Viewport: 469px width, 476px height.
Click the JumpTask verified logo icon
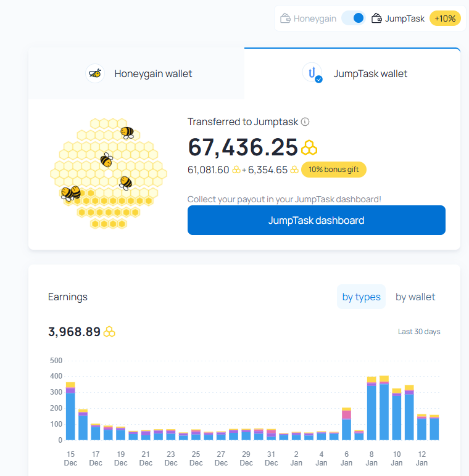(312, 73)
